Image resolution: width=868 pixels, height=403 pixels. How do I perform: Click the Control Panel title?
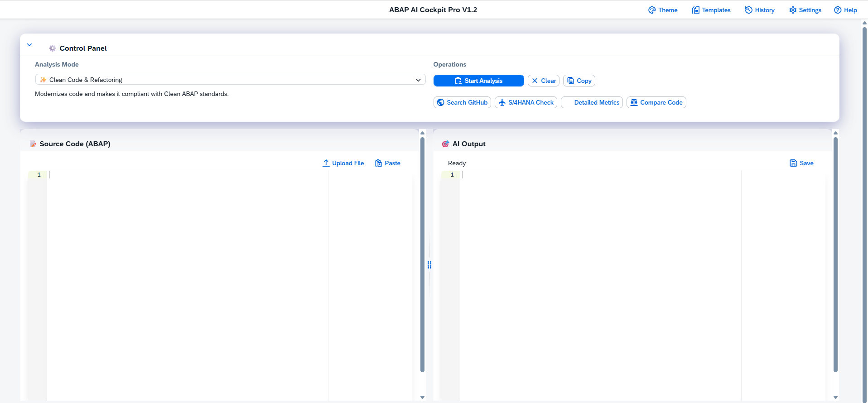tap(83, 48)
